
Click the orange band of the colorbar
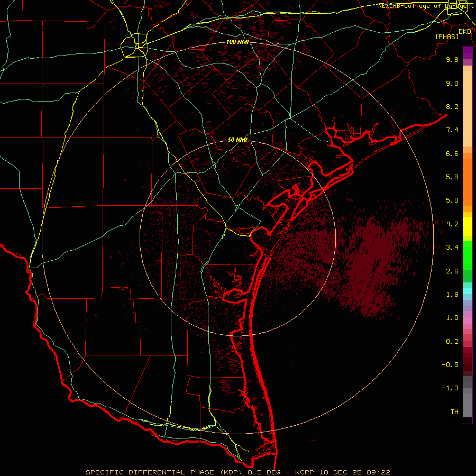467,183
